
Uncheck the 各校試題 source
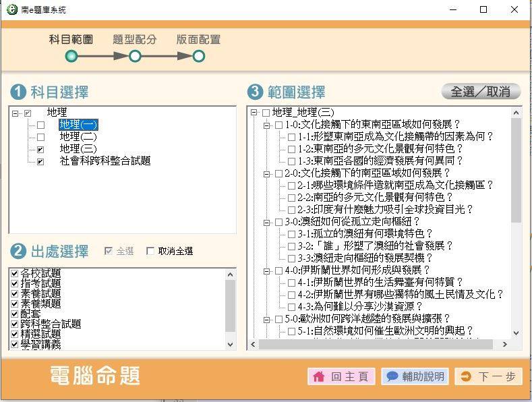[15, 273]
